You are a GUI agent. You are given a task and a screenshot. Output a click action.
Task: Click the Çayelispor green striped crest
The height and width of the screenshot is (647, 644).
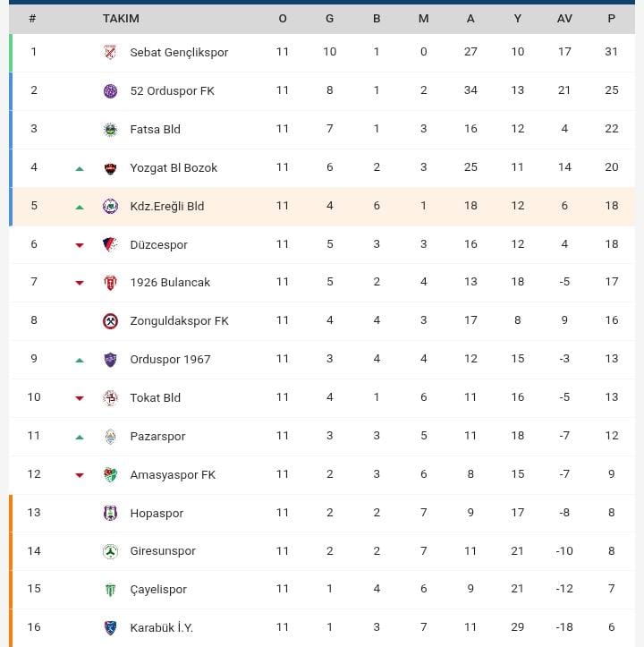[x=110, y=590]
